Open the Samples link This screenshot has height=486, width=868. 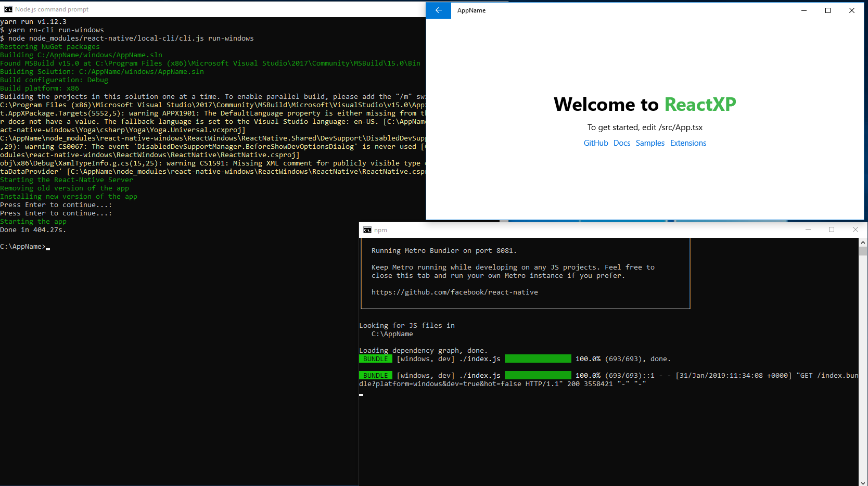click(x=649, y=143)
